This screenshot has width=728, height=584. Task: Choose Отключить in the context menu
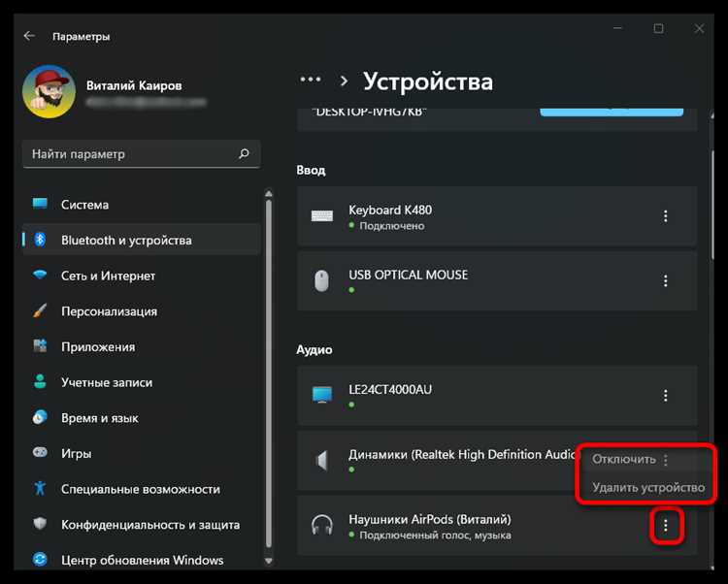[623, 459]
